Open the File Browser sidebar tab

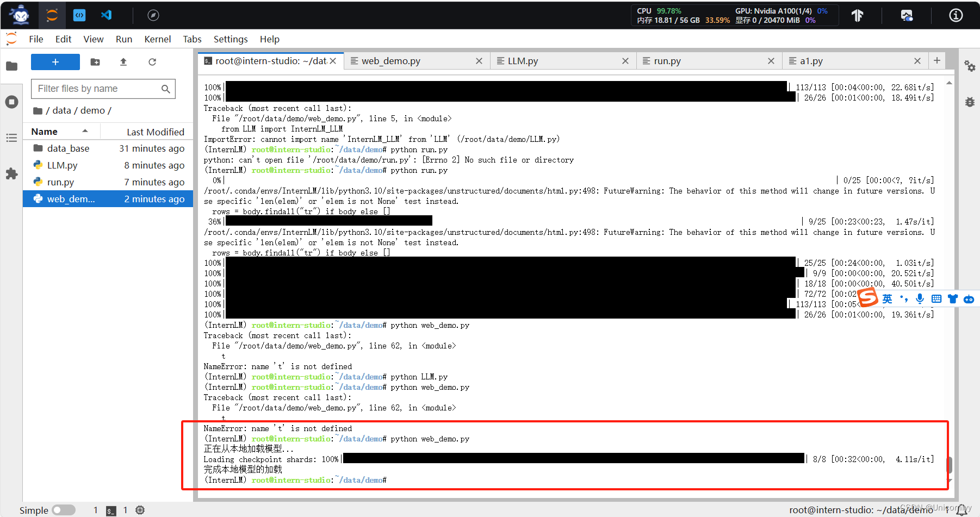coord(11,66)
